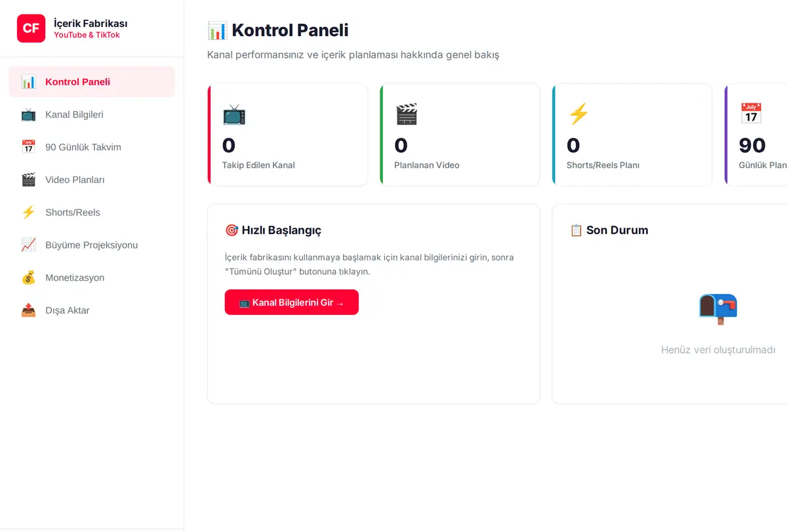Click the lightning icon beside Shorts/Reels

click(28, 213)
